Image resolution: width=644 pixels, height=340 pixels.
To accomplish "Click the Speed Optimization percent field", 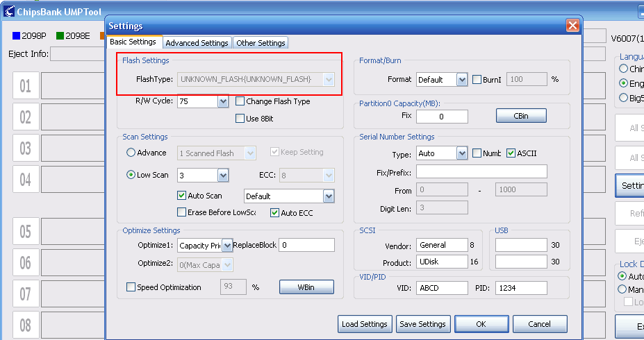I will (233, 287).
